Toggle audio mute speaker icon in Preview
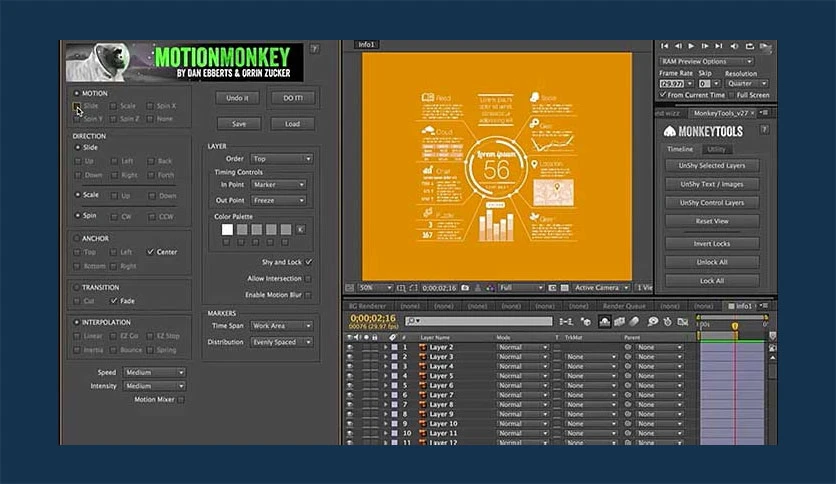 (734, 46)
